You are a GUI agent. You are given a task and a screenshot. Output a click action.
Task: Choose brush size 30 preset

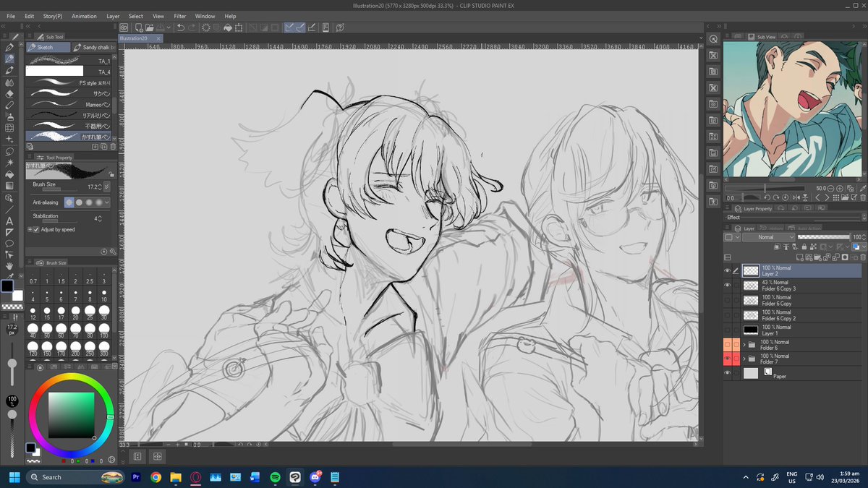pos(104,312)
